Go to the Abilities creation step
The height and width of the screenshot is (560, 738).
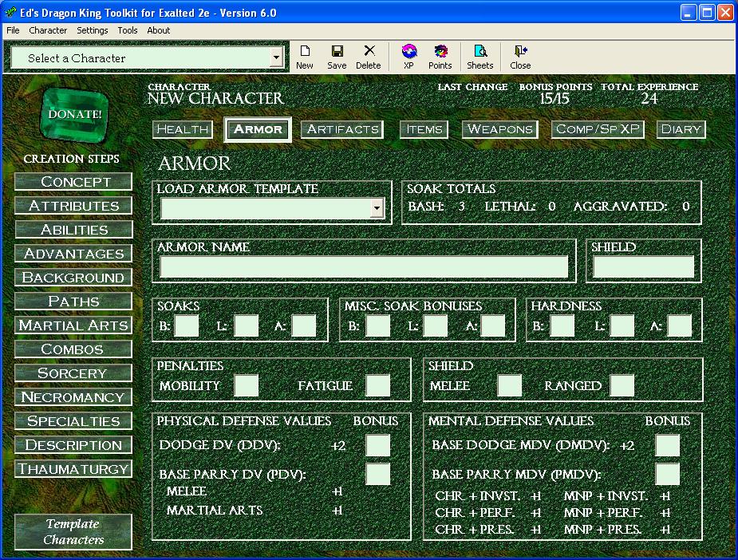pyautogui.click(x=73, y=230)
